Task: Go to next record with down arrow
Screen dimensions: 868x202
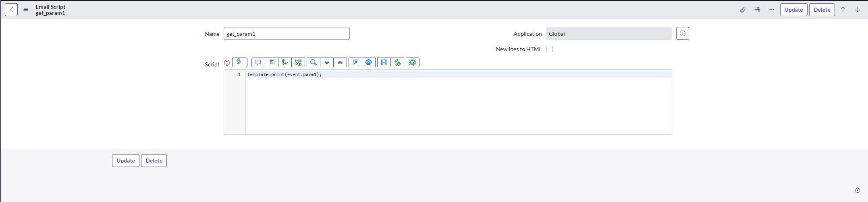Action: click(x=858, y=10)
